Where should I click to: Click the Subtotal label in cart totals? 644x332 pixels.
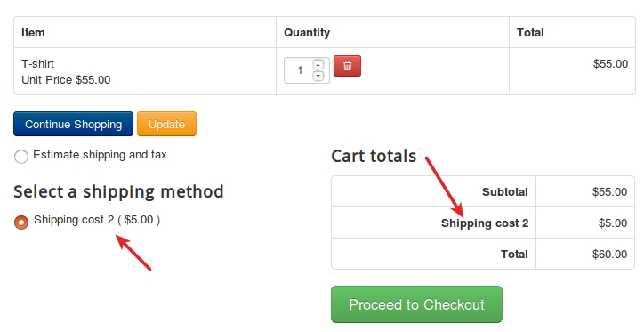point(504,192)
